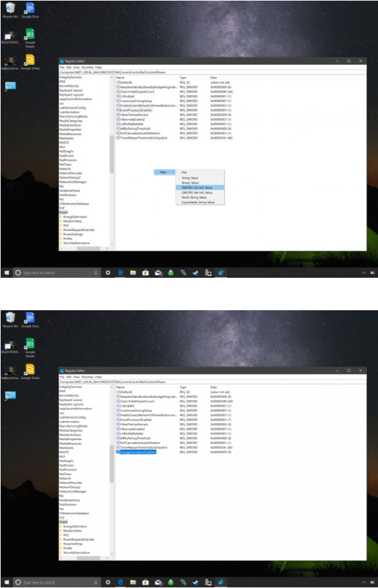
Task: Click the registry address bar in bottom screenshot
Action: click(213, 382)
